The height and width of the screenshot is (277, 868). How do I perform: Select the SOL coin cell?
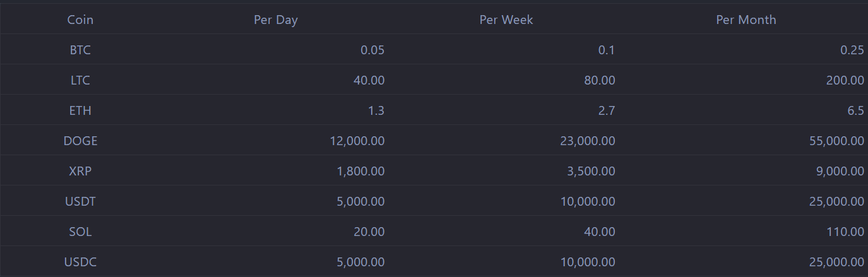tap(80, 232)
